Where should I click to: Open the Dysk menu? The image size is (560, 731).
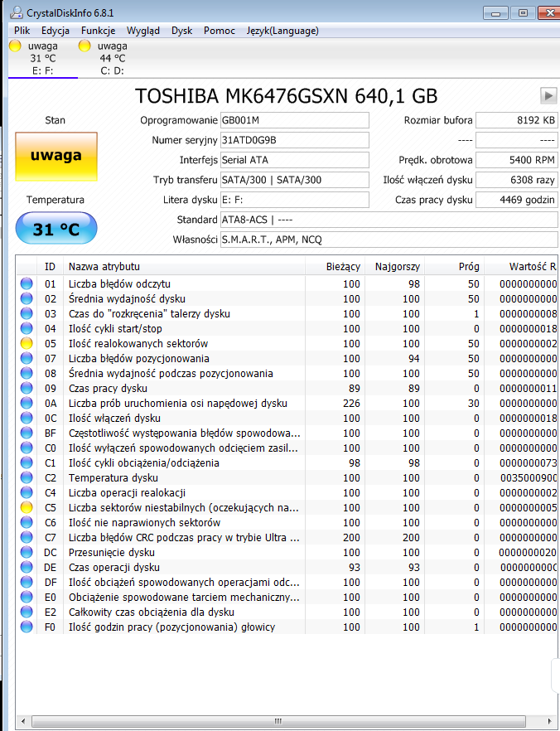click(x=181, y=31)
